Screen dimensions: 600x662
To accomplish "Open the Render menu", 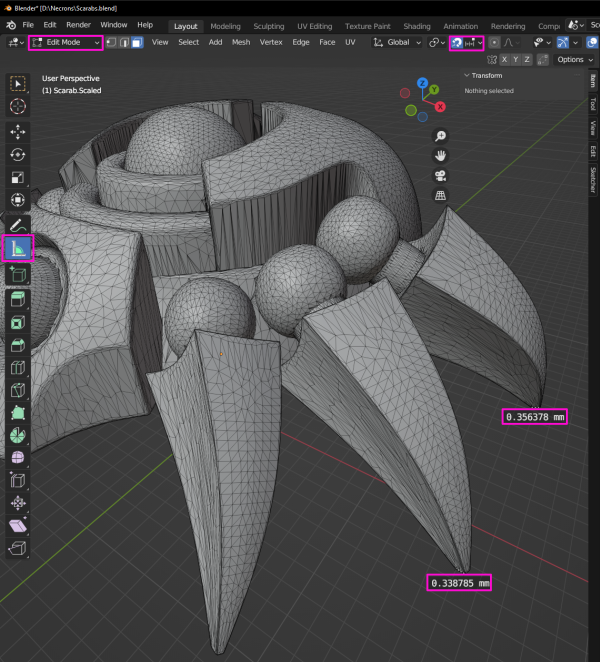I will click(x=78, y=24).
